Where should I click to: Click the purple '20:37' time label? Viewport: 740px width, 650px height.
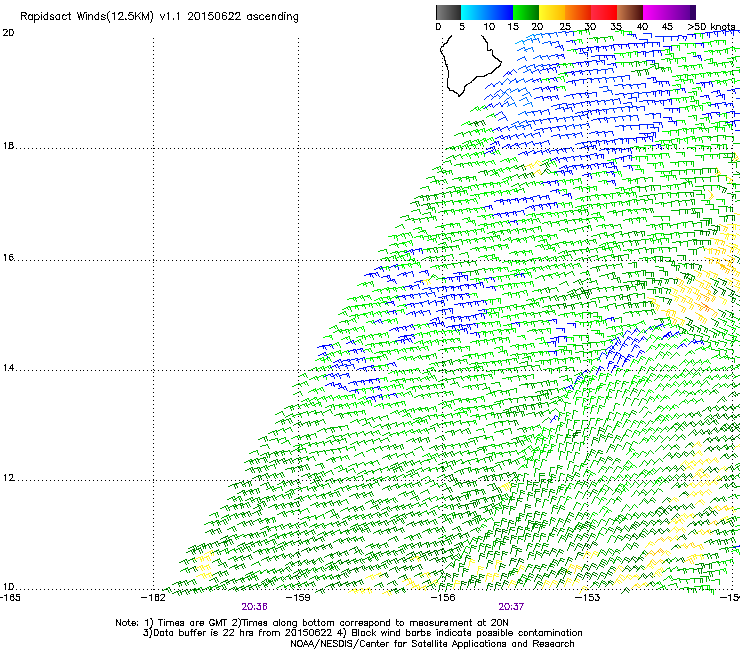[x=511, y=607]
